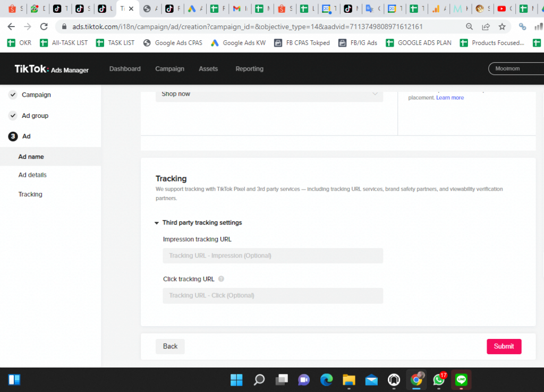The image size is (544, 392).
Task: Go back using the browser back arrow
Action: tap(11, 27)
